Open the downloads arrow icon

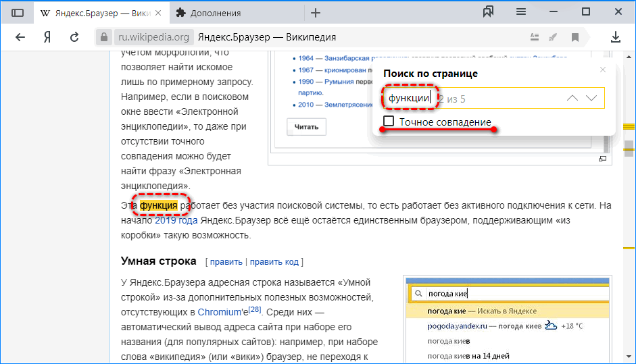point(616,37)
